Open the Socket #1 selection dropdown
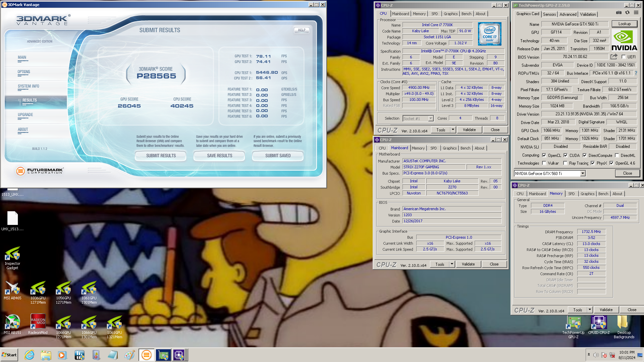The height and width of the screenshot is (362, 644). (x=431, y=118)
